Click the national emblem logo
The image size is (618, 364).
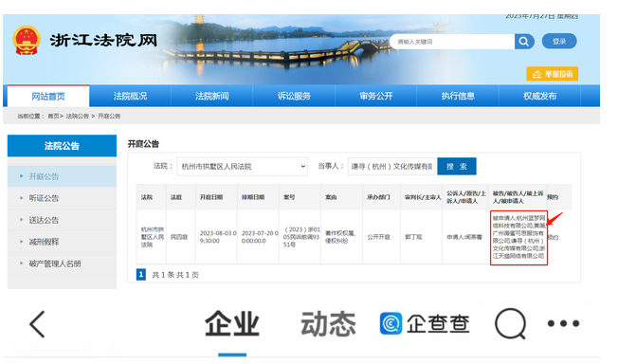[x=27, y=40]
